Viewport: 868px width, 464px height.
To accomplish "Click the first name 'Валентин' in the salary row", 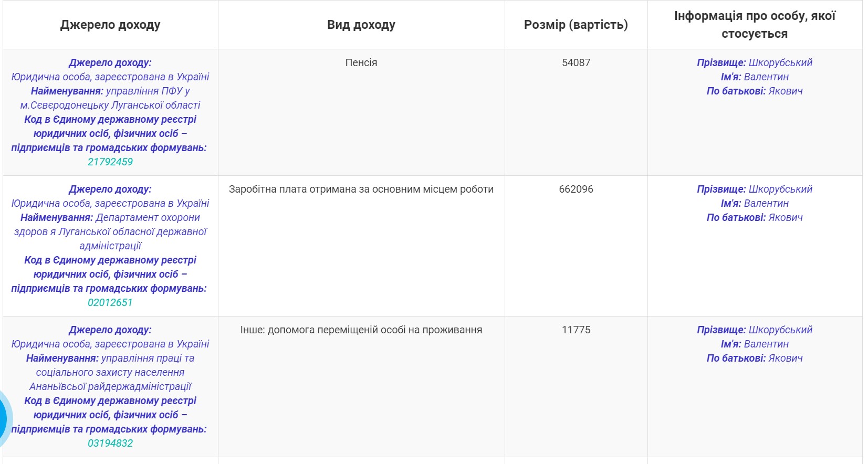I will coord(766,203).
